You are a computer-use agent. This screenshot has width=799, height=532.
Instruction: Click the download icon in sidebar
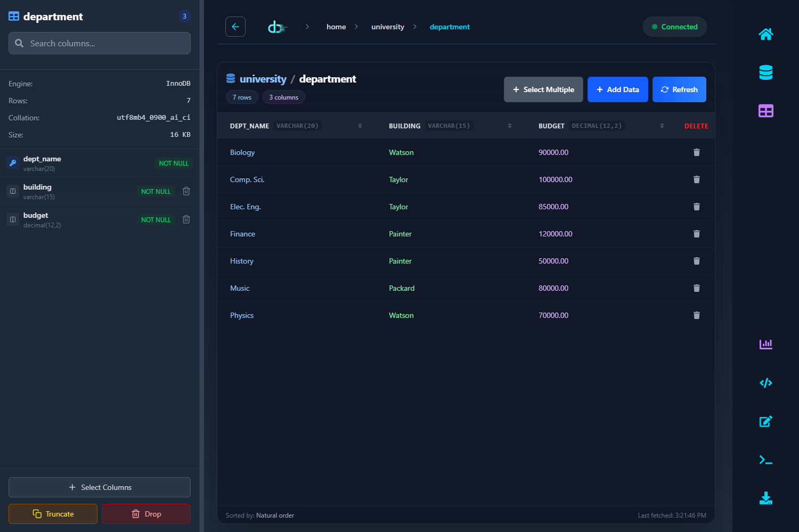766,498
